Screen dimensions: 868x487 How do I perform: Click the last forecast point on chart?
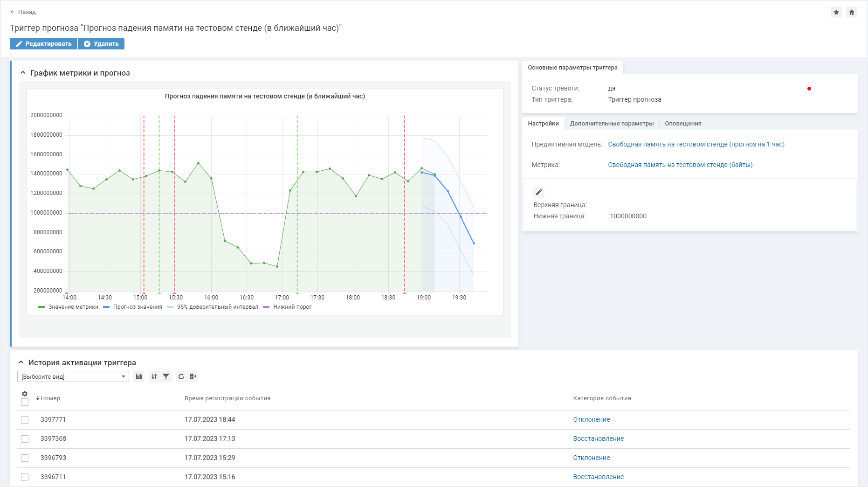click(x=474, y=243)
